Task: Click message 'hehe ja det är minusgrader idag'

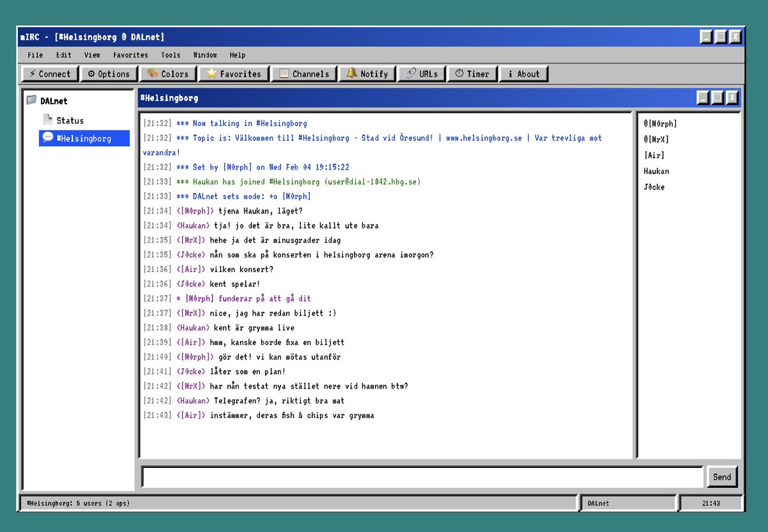Action: (x=275, y=240)
